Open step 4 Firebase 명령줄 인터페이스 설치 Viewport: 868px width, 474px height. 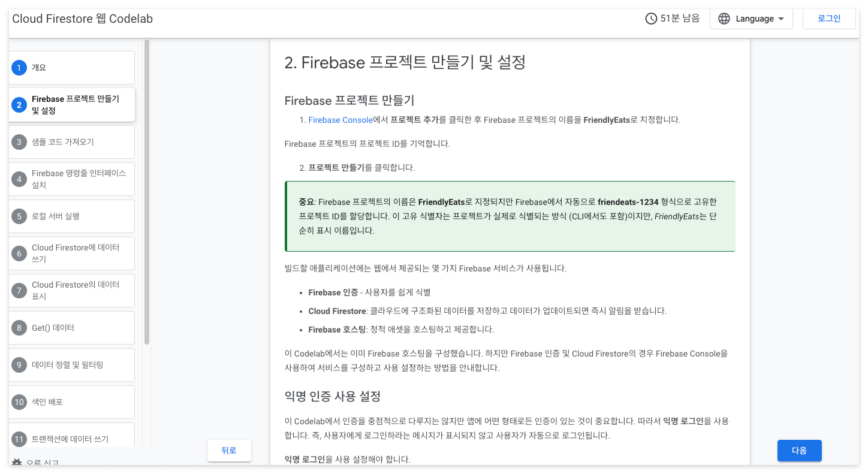71,179
